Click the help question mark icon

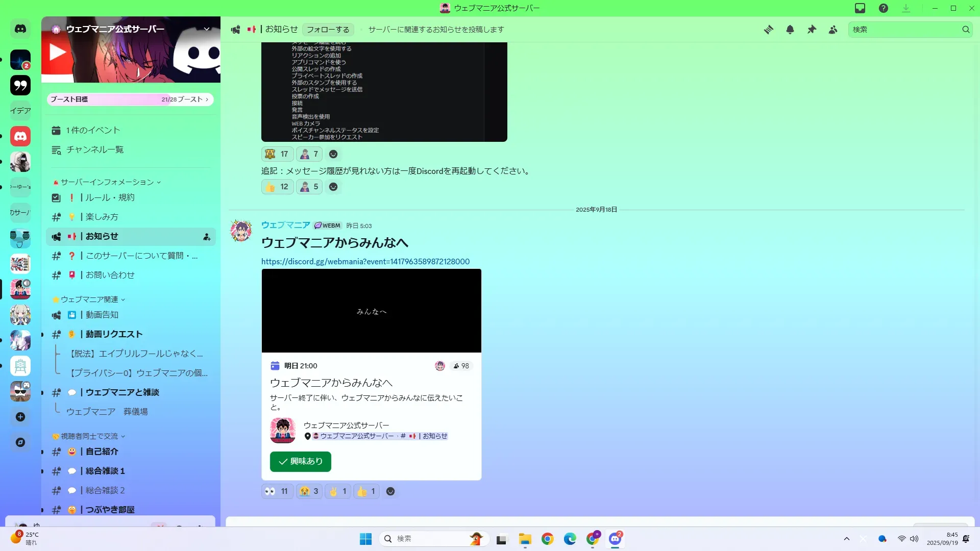coord(884,8)
